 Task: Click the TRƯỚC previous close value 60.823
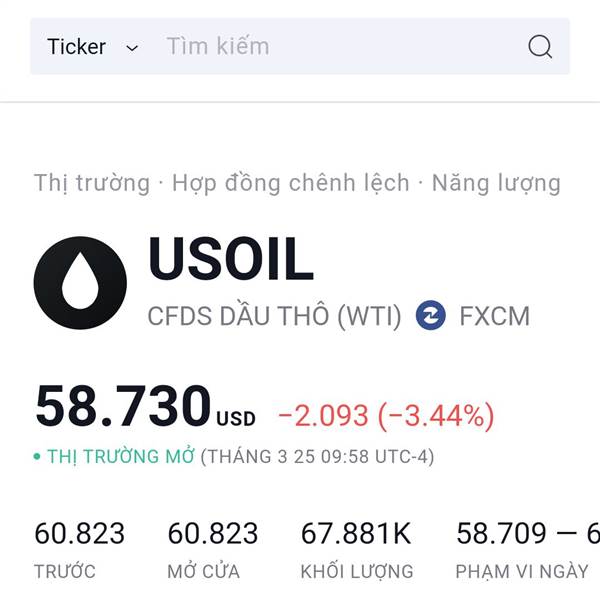click(x=80, y=533)
